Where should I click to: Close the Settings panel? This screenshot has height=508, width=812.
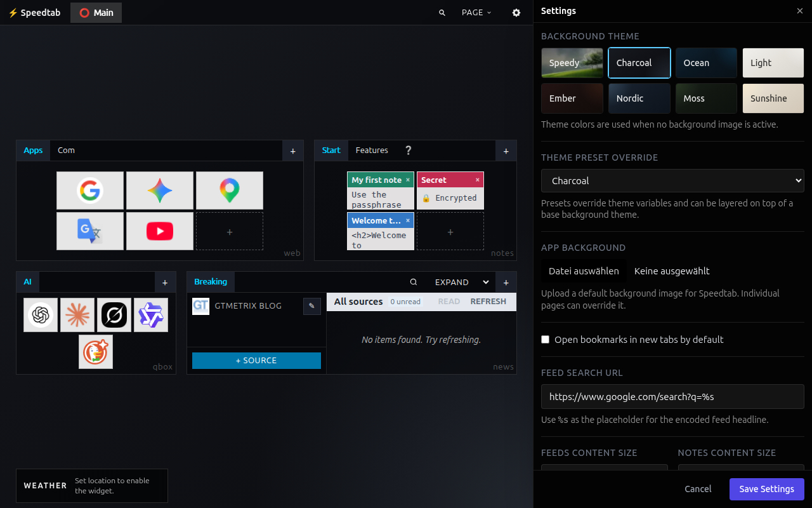(x=799, y=11)
